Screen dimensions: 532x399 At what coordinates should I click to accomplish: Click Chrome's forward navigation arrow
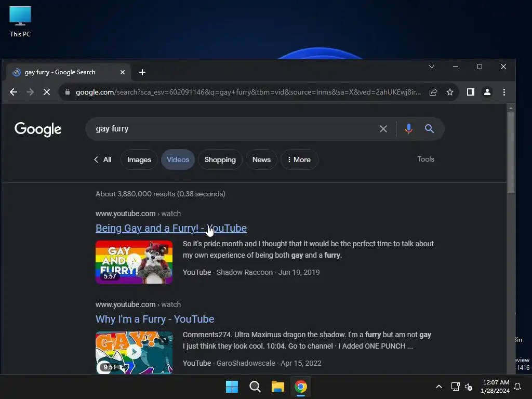pos(30,92)
